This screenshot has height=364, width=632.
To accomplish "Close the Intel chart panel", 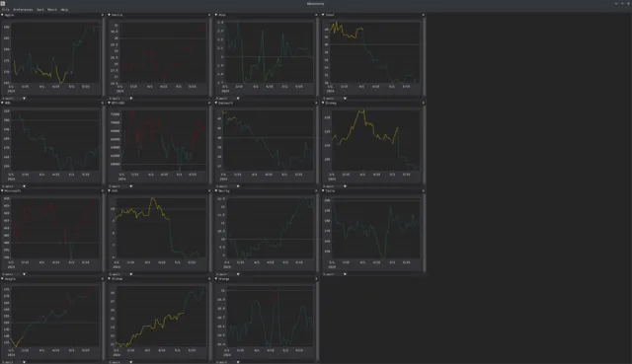I will coord(424,15).
